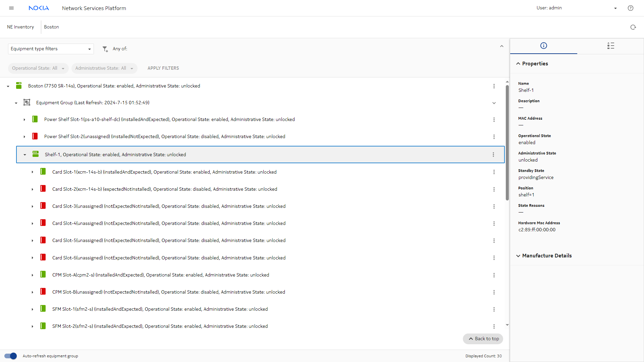
Task: Click the refresh icon near Boston header
Action: 633,27
